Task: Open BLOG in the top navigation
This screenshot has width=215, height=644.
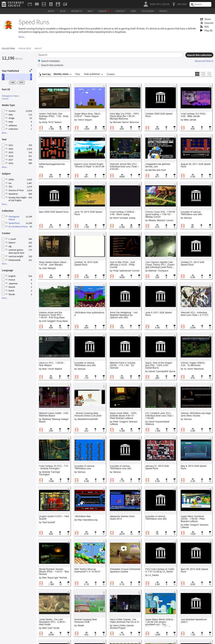Action: pyautogui.click(x=63, y=11)
